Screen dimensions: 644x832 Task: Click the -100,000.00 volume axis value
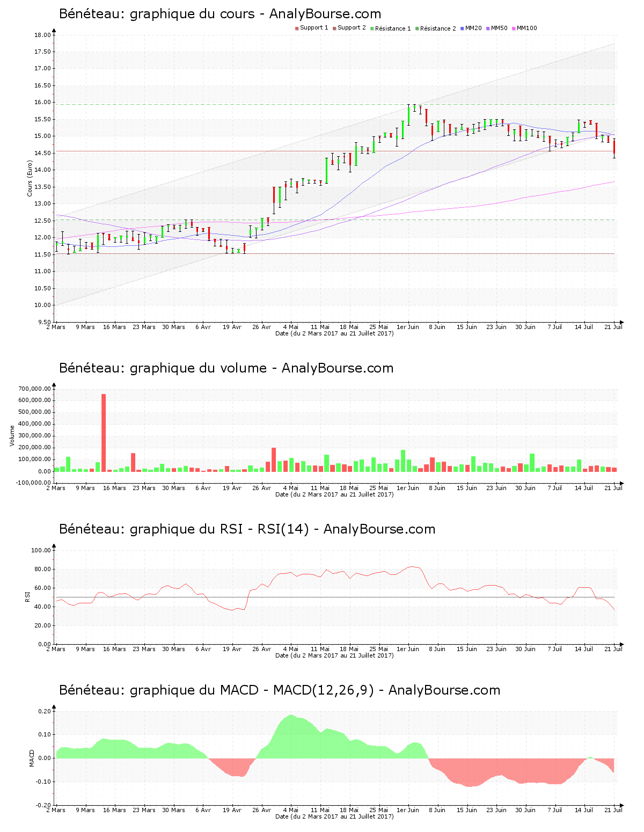coord(33,483)
